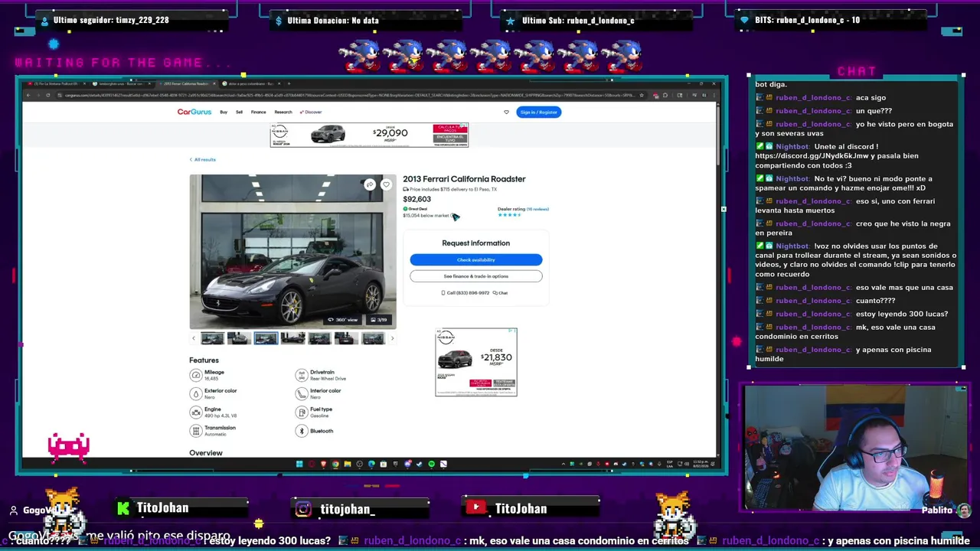Select the highlighted third car thumbnail

click(266, 338)
